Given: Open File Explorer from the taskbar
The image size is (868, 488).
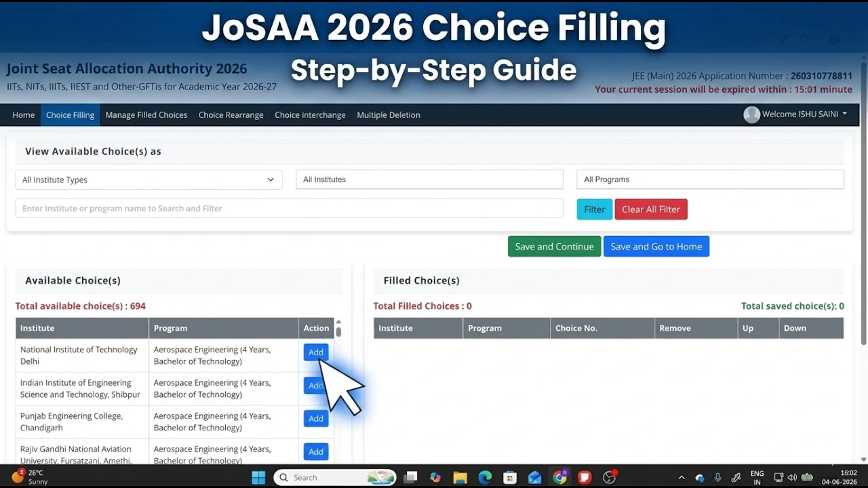Looking at the screenshot, I should point(460,477).
